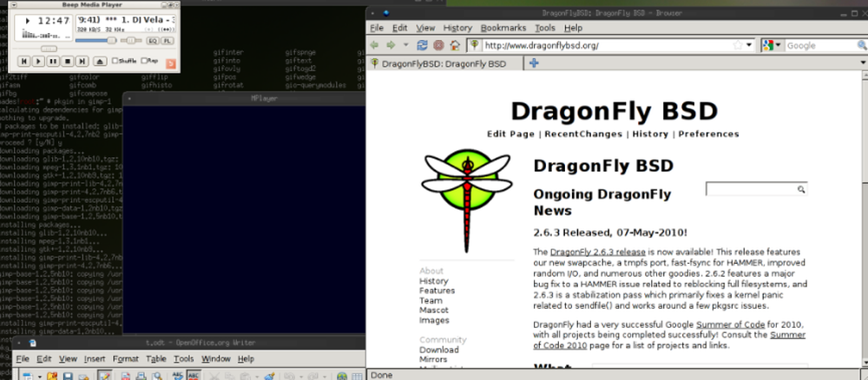The width and height of the screenshot is (868, 380).
Task: Open browser Bookmarks menu
Action: coord(503,28)
